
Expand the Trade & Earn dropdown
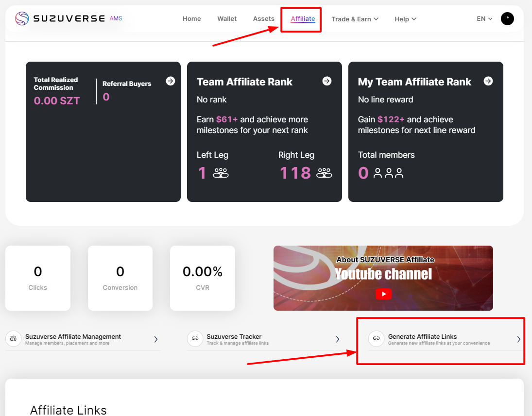tap(355, 19)
